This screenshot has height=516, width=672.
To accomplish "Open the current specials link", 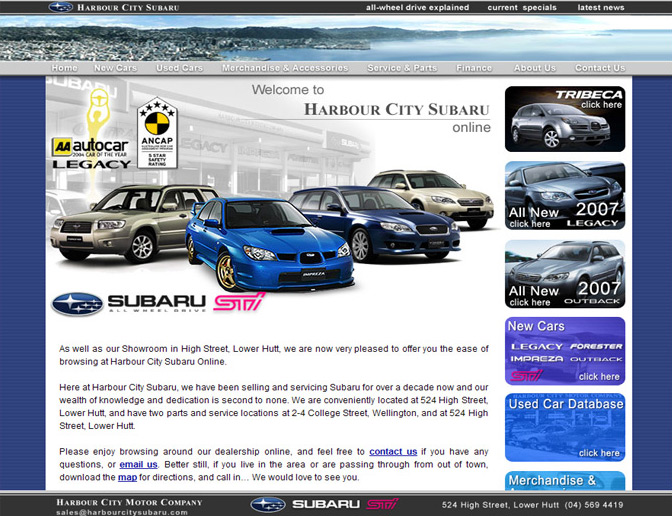I will [522, 7].
